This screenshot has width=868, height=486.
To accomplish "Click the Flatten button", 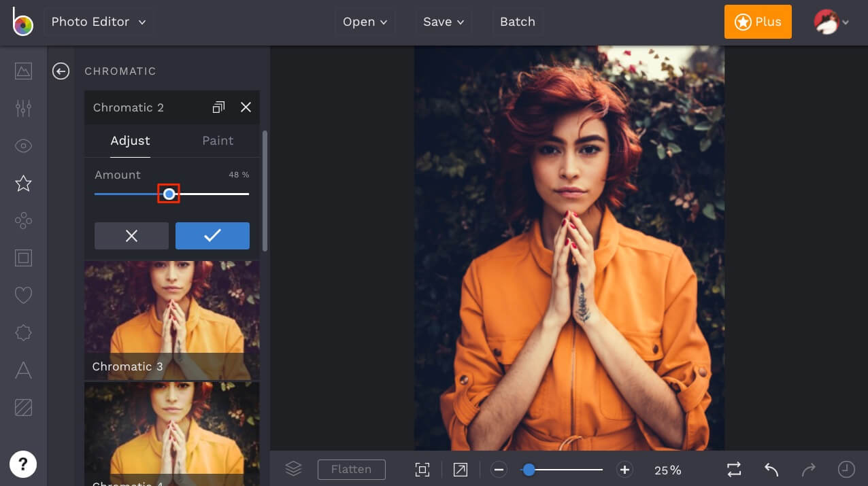I will click(352, 469).
